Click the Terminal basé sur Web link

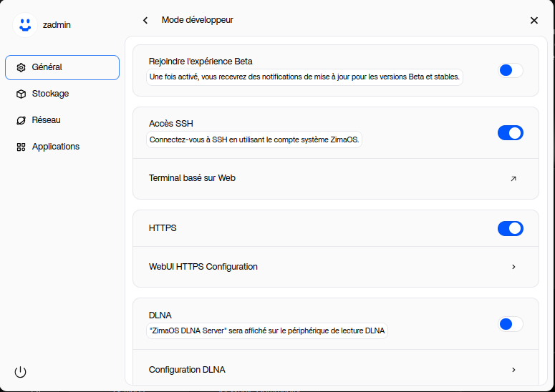[192, 178]
